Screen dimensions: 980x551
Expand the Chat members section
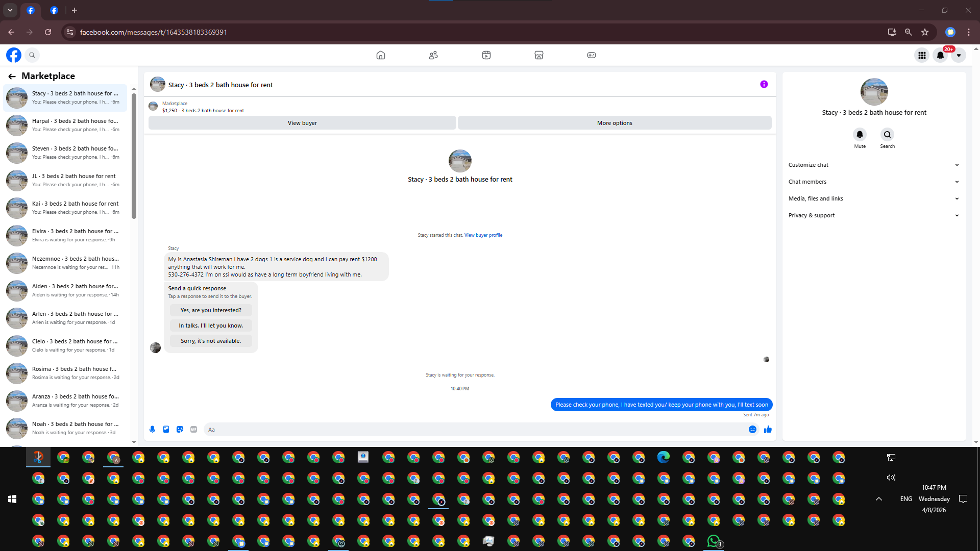(873, 182)
